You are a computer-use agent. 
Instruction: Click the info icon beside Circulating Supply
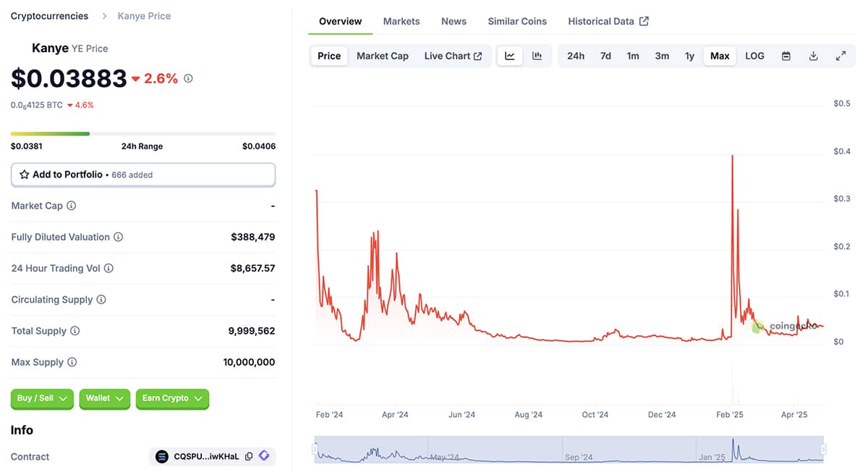101,300
